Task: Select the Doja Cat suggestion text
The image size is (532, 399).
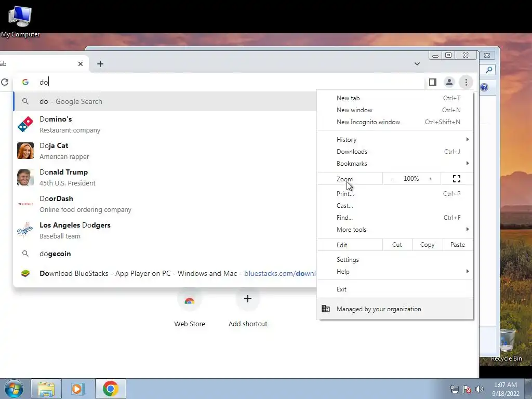Action: 64,151
